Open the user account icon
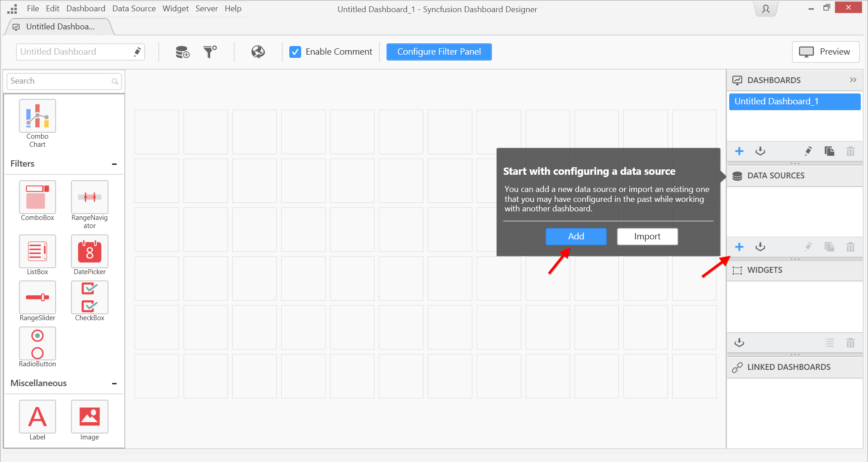 (766, 9)
